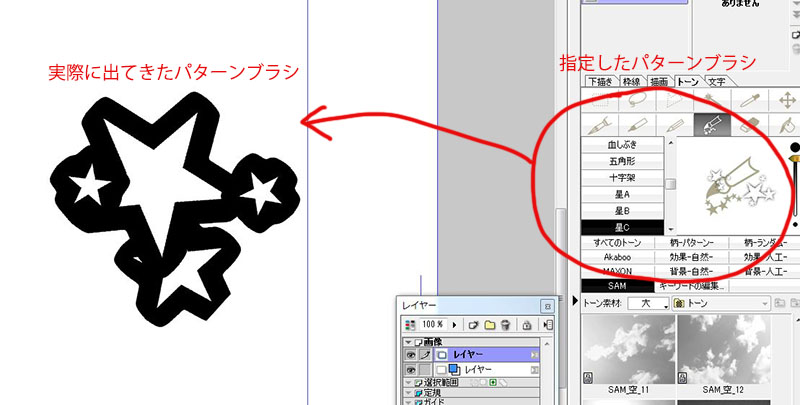Screen dimensions: 800x405
Task: Delete layer with the trash icon
Action: (506, 324)
